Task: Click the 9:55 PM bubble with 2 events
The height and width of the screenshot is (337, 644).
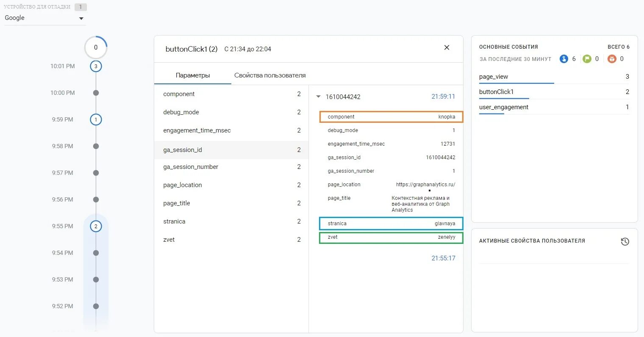Action: pyautogui.click(x=96, y=227)
